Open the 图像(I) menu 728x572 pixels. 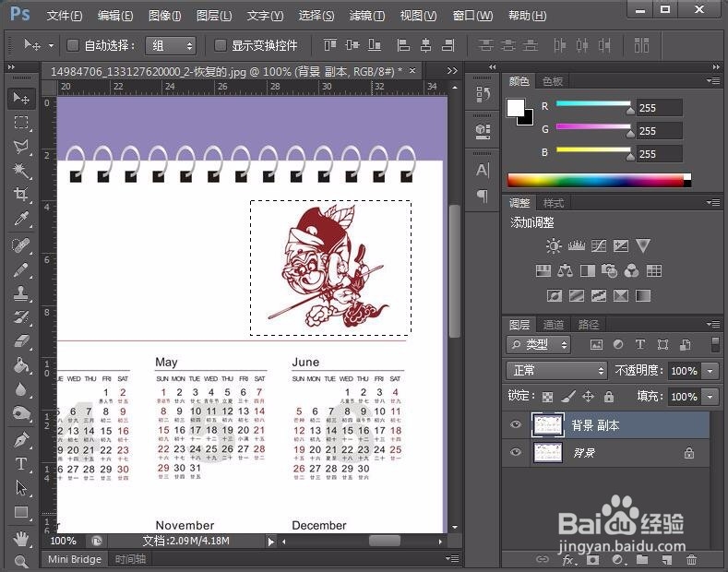tap(164, 16)
